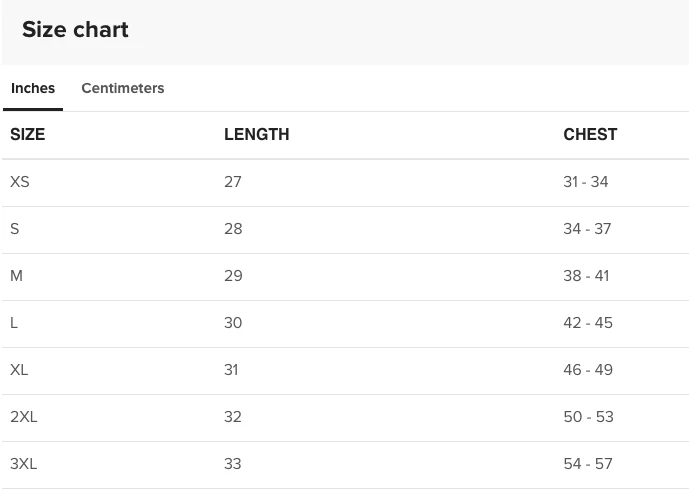
Task: Select the XS size row label
Action: 20,182
